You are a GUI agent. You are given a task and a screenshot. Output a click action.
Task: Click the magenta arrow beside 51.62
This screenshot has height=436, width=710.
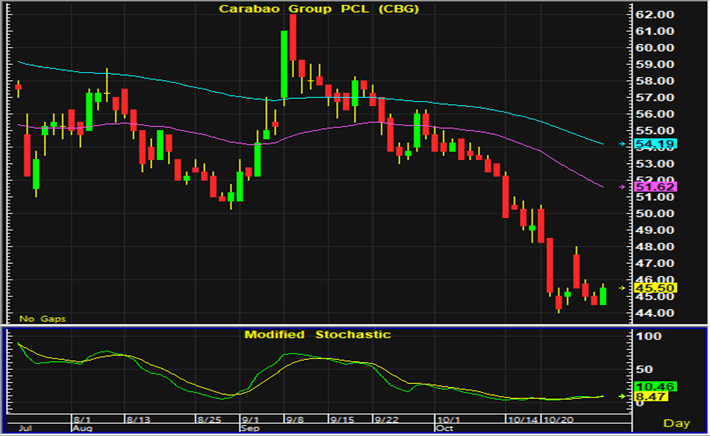tap(622, 187)
